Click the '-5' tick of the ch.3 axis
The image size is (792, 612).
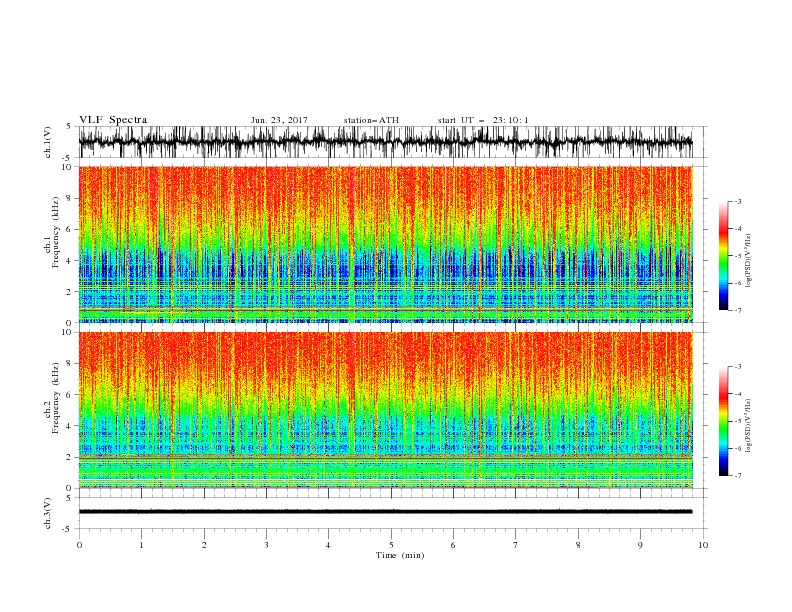click(68, 529)
